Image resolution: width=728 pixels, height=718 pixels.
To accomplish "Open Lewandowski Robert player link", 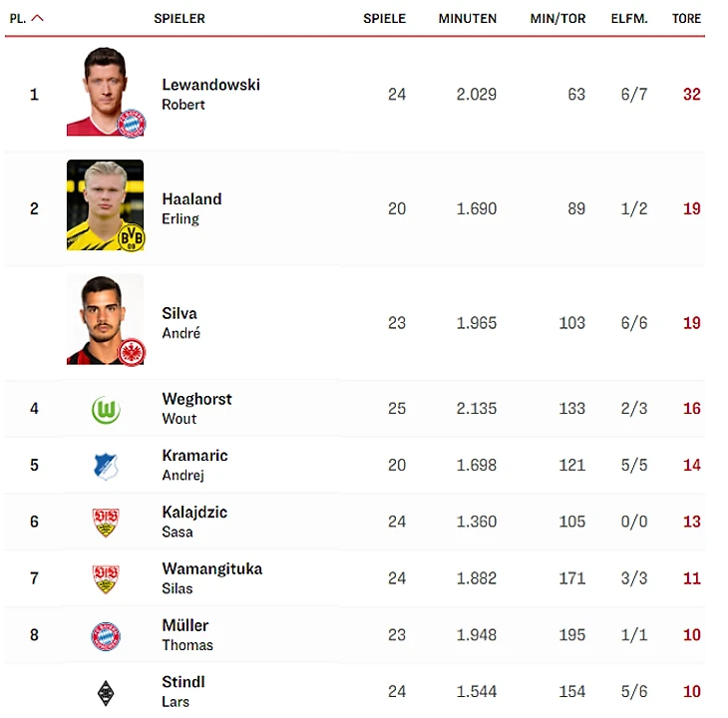I will pos(210,94).
